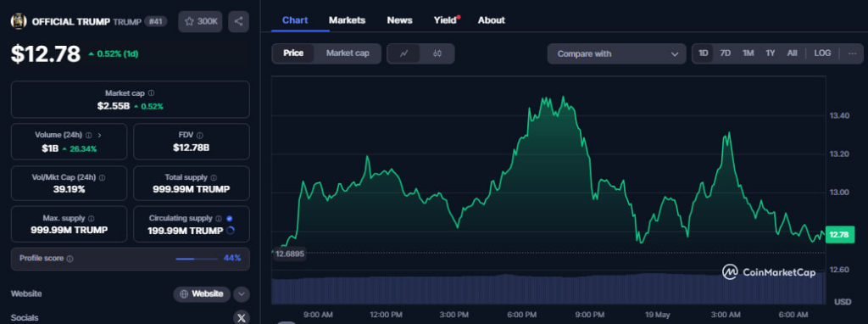Toggle chart to Market cap view

tap(348, 53)
